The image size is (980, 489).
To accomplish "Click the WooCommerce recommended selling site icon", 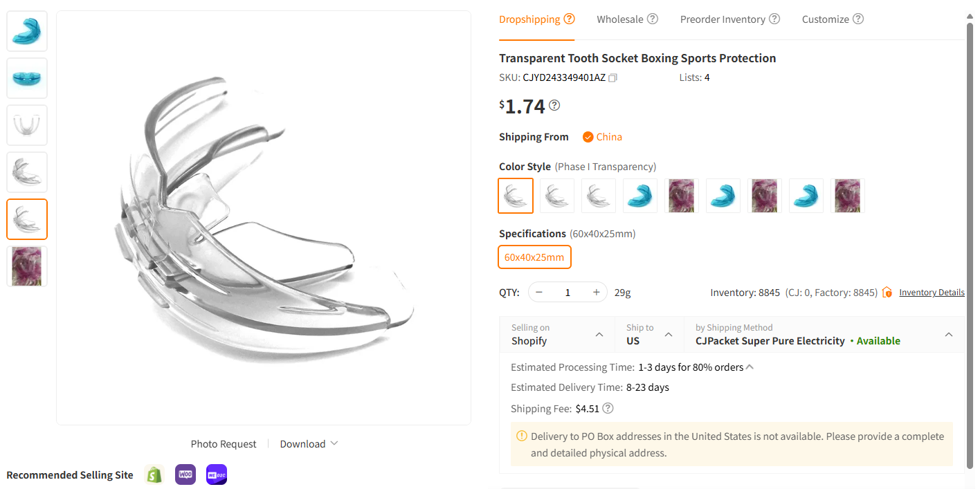I will [x=185, y=474].
